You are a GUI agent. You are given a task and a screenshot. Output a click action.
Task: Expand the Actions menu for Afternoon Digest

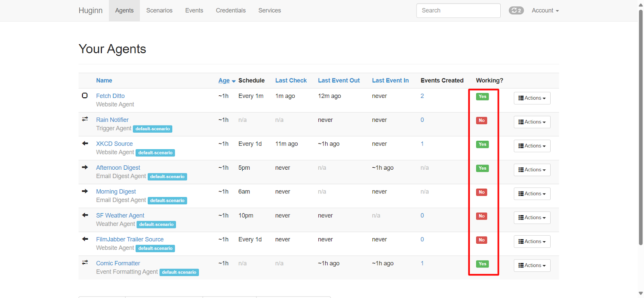pyautogui.click(x=532, y=170)
